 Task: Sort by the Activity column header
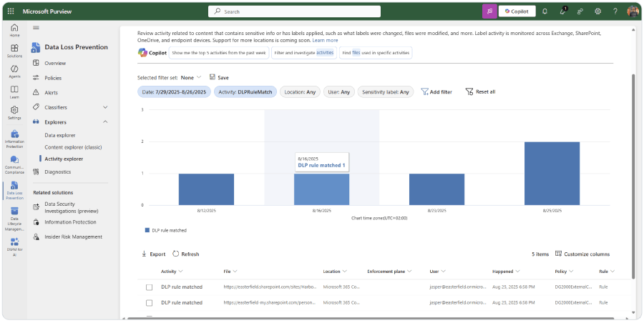[172, 272]
